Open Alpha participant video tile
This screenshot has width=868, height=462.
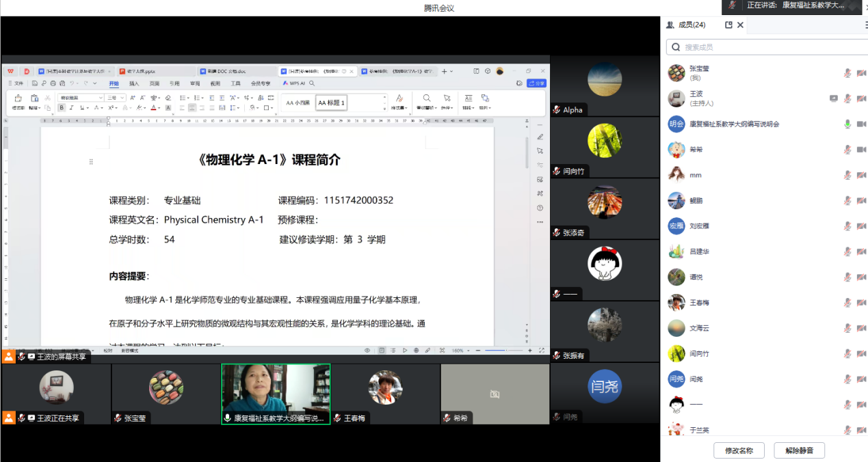click(605, 87)
